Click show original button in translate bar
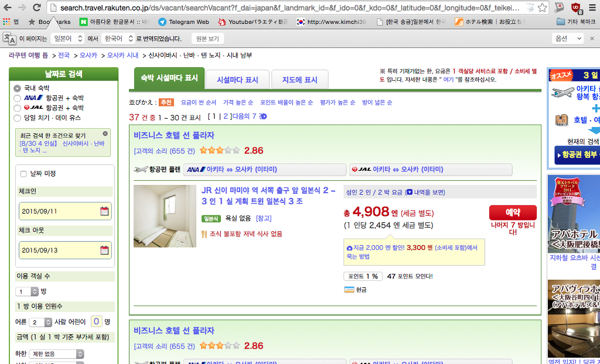 [x=207, y=38]
